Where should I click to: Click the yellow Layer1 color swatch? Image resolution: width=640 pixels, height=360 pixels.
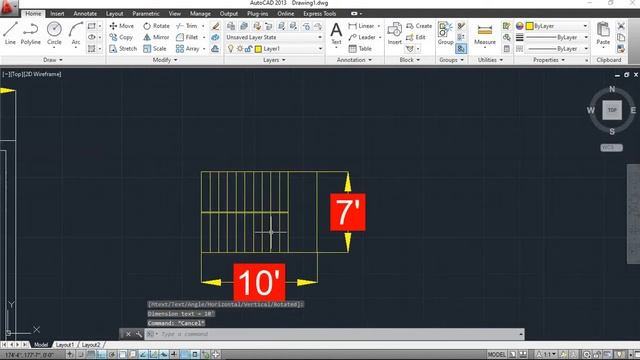click(258, 49)
